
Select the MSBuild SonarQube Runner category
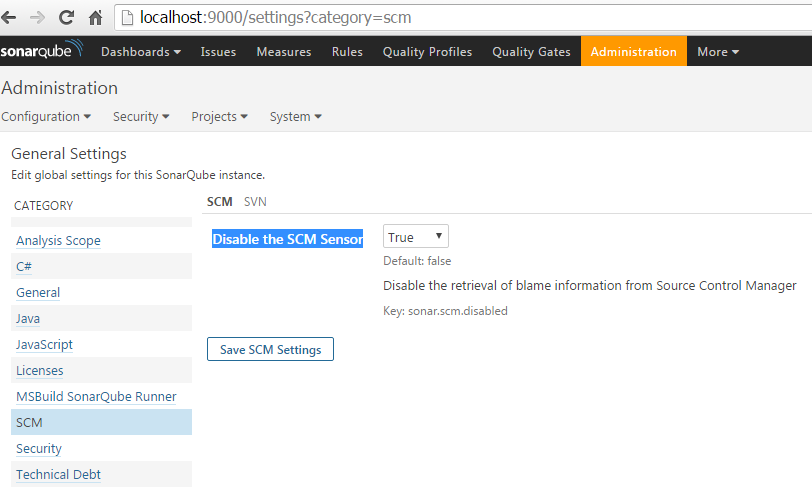point(96,396)
